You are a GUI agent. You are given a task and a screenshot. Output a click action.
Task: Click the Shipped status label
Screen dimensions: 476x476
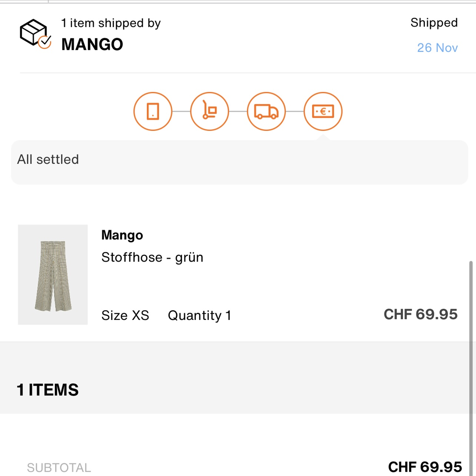[x=434, y=23]
